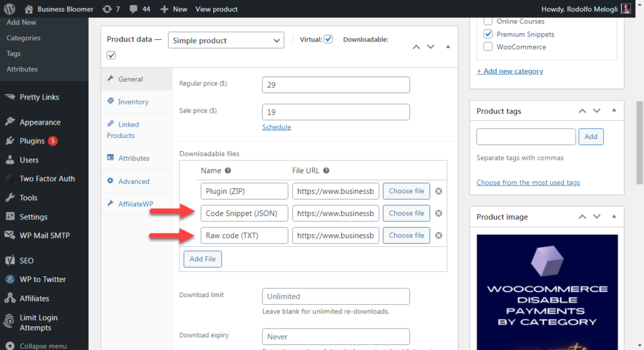The height and width of the screenshot is (350, 644).
Task: Move Product data panel down
Action: click(x=430, y=47)
